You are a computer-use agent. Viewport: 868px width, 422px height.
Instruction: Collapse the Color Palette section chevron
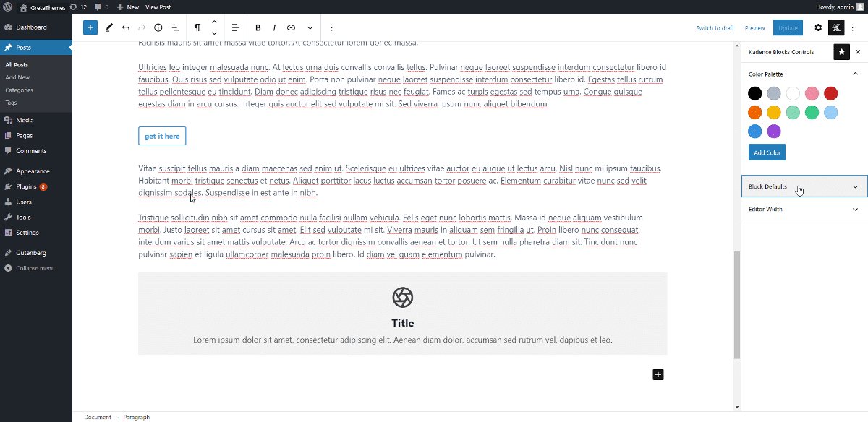click(856, 73)
